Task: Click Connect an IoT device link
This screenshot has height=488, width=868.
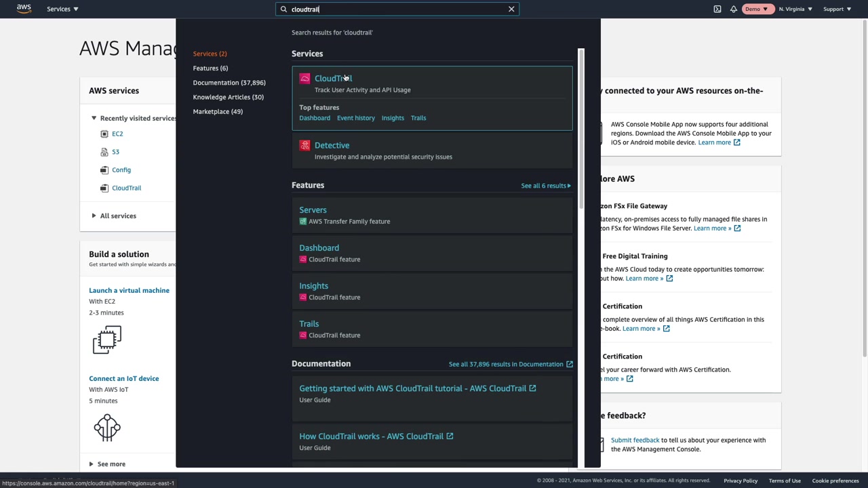Action: pyautogui.click(x=123, y=379)
